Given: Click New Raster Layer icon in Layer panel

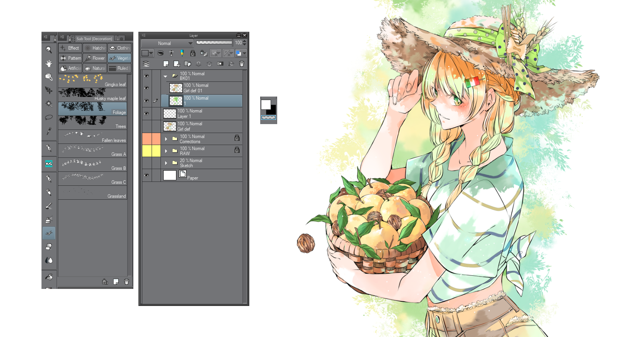Looking at the screenshot, I should 166,64.
